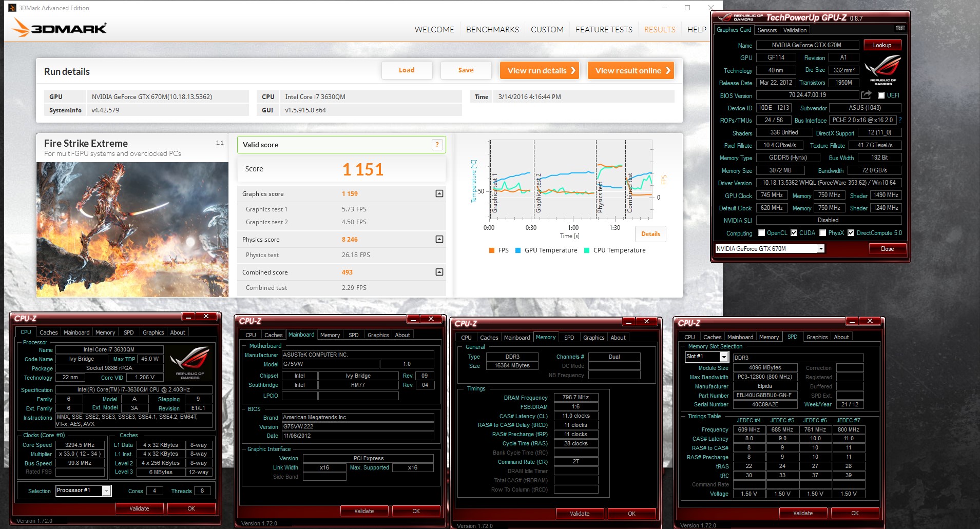Toggle the DirectCompute 5.0 checkbox
The height and width of the screenshot is (529, 980).
[x=851, y=233]
